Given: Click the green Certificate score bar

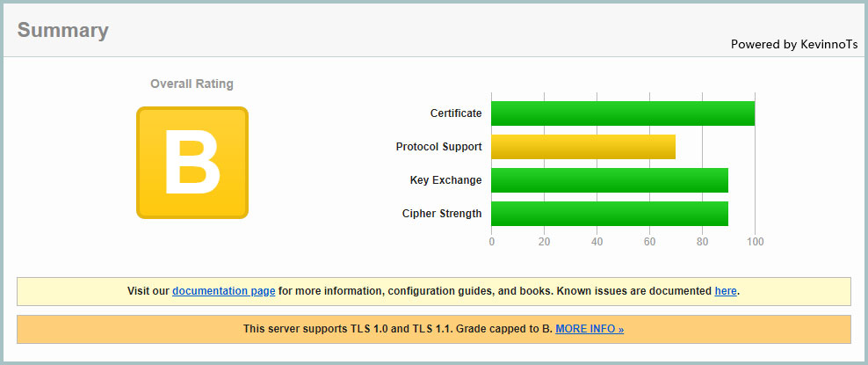Looking at the screenshot, I should click(x=623, y=113).
